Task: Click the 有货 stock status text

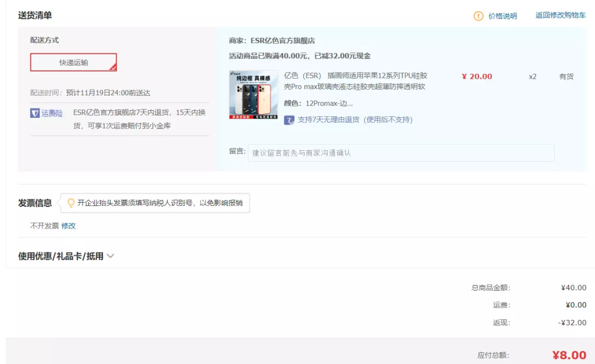Action: click(x=566, y=77)
